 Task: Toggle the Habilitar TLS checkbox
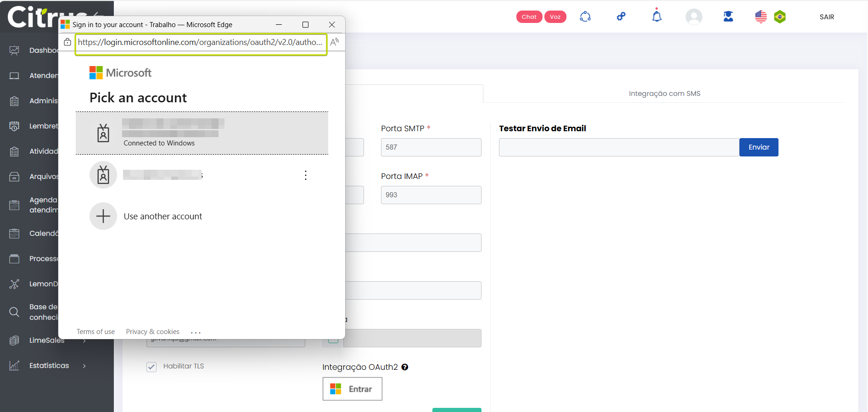click(x=151, y=367)
